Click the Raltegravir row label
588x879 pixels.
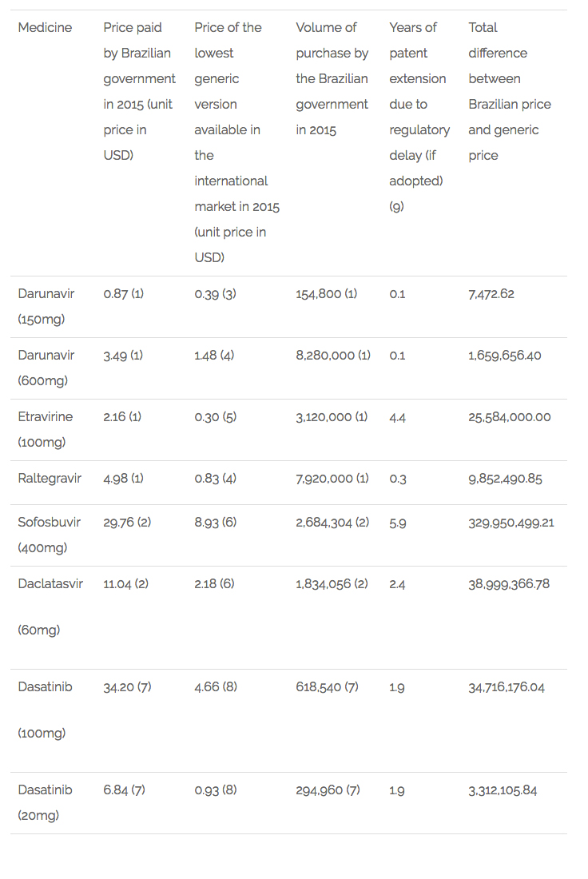tap(50, 479)
